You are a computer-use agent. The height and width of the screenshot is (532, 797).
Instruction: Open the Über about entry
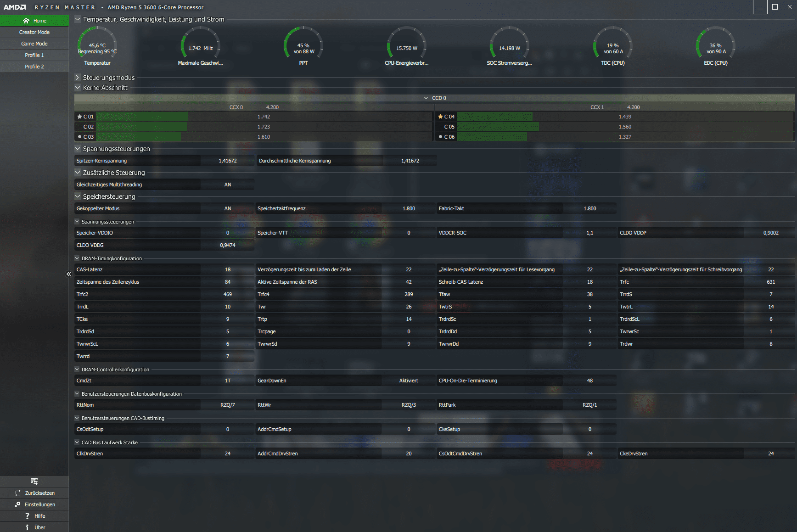click(x=34, y=527)
